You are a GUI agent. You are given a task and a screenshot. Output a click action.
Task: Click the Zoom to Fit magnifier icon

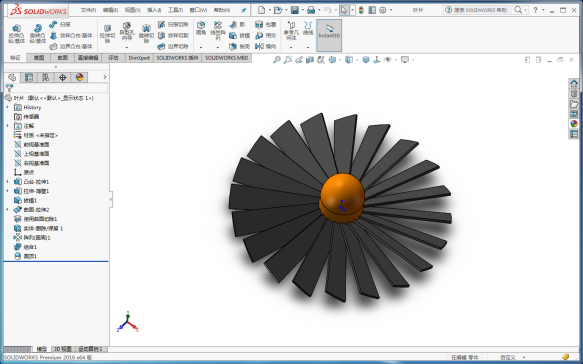pos(276,59)
